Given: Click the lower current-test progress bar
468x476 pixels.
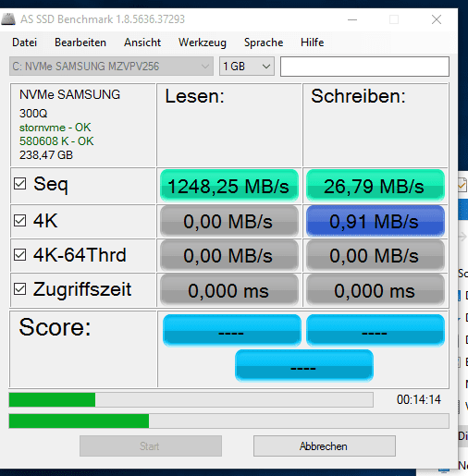Looking at the screenshot, I should coord(228,421).
